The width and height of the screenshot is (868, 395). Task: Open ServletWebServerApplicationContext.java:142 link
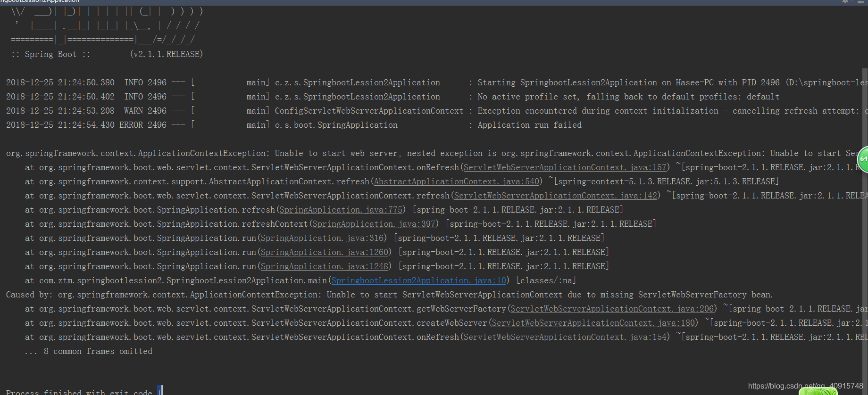point(555,196)
